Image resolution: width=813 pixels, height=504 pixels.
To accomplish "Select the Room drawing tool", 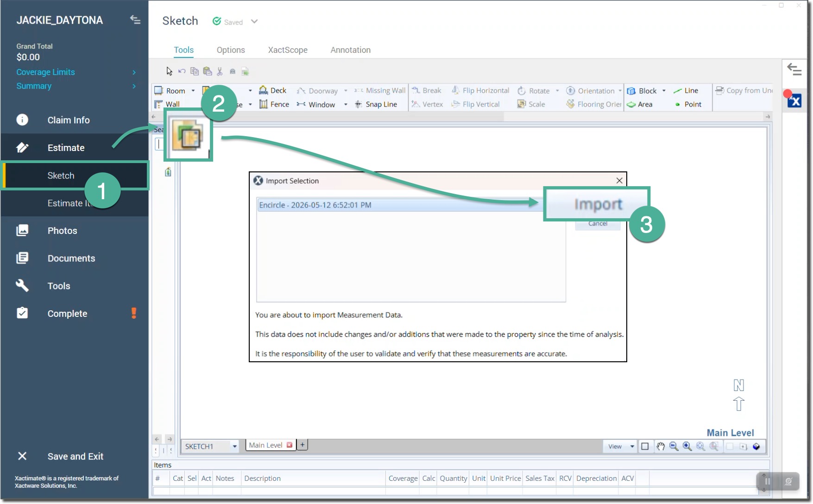I will 170,90.
